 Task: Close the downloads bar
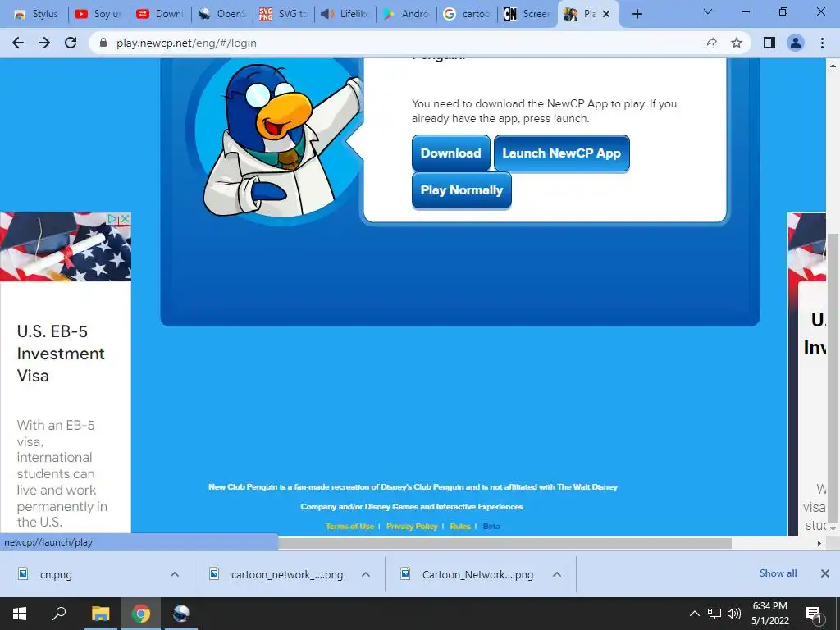tap(825, 573)
